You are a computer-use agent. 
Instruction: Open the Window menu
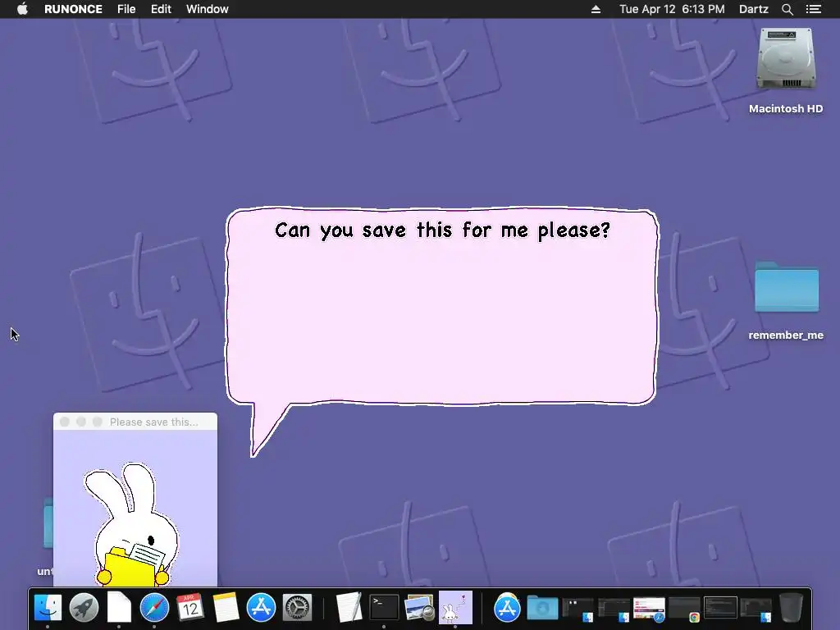(x=208, y=9)
